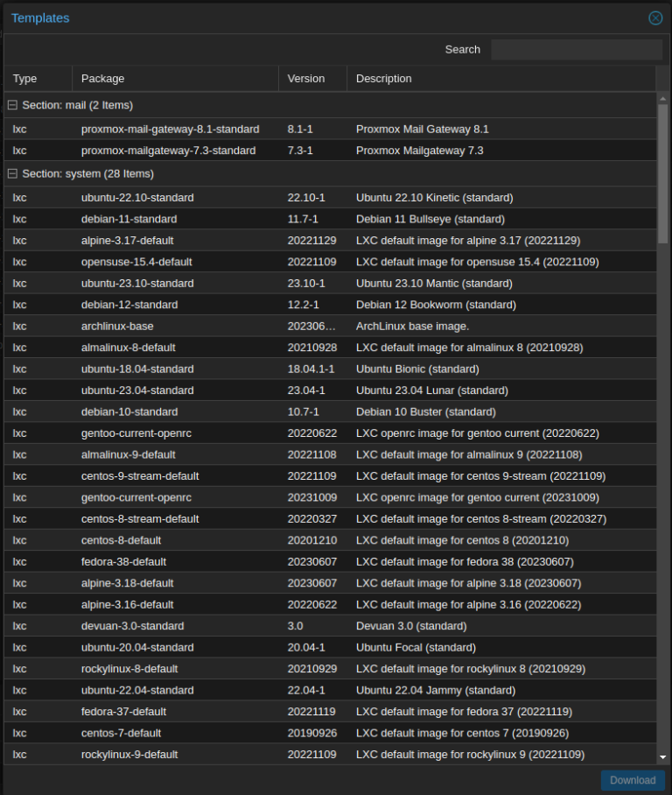Collapse the mail section using its minus icon

tap(12, 105)
